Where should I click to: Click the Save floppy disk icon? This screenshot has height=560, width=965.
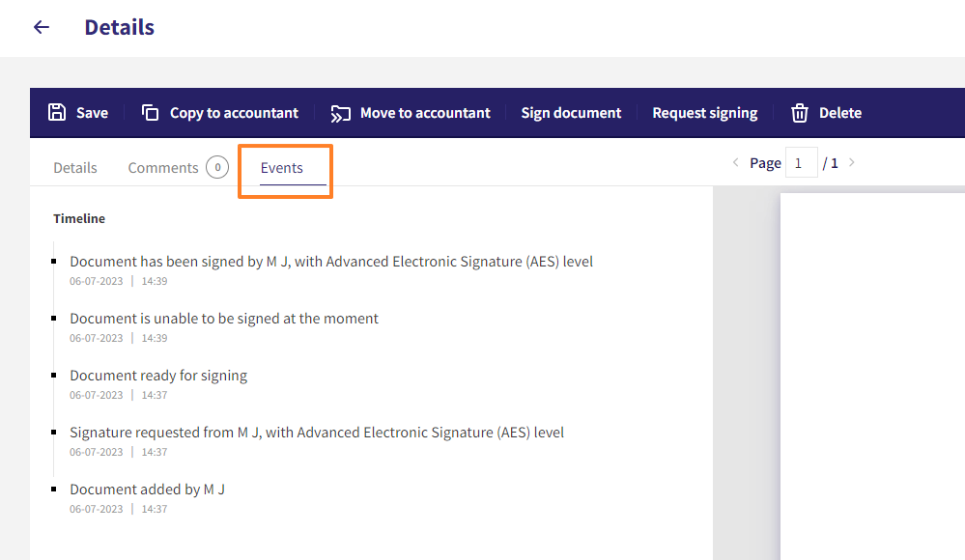point(57,113)
